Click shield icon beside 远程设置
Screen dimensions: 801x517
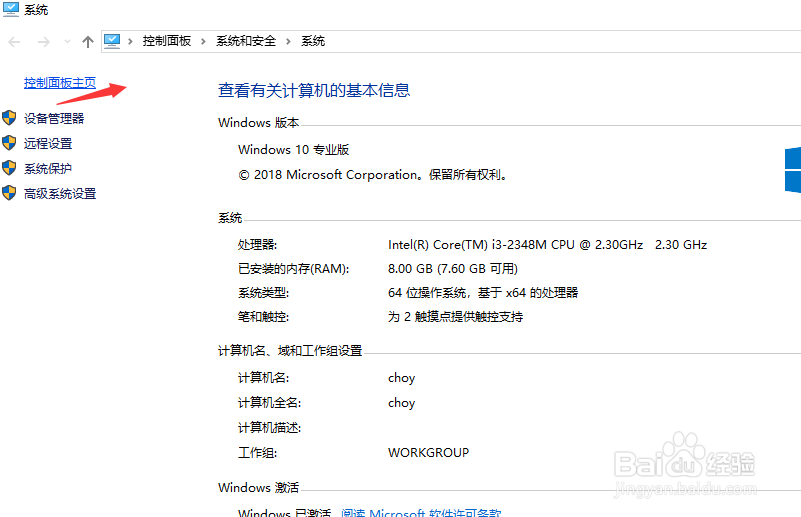click(x=9, y=143)
